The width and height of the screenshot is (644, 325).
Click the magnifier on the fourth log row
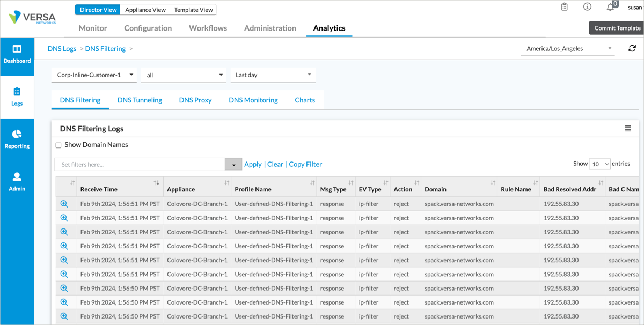[x=64, y=246]
